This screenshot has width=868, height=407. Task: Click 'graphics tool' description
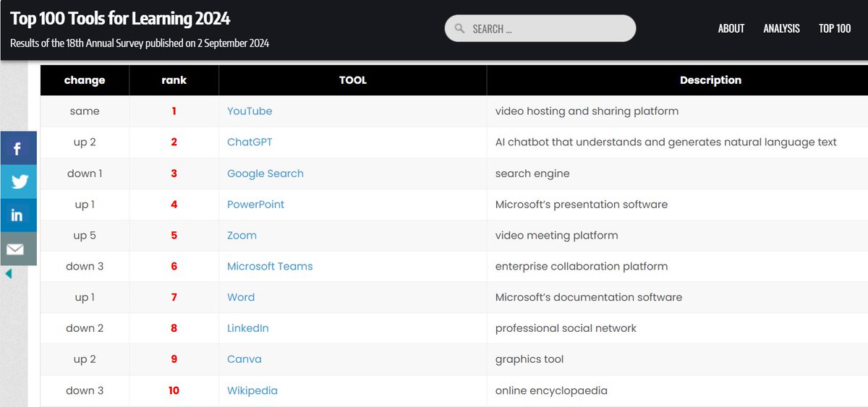529,359
